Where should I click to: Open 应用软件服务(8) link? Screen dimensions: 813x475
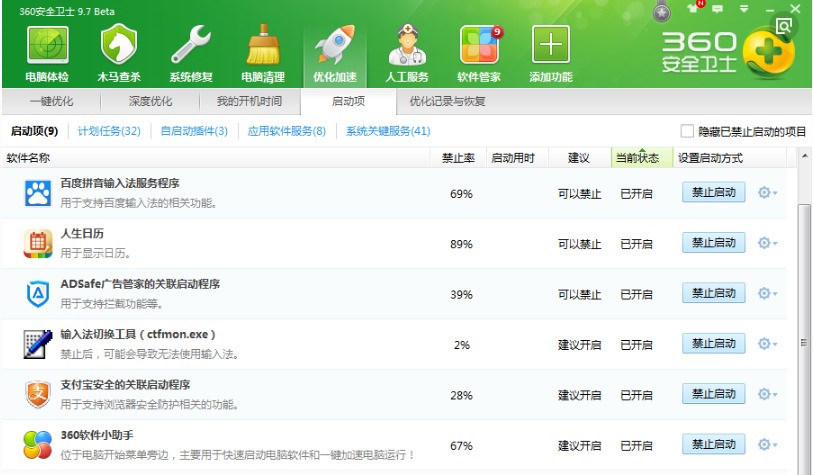tap(287, 131)
